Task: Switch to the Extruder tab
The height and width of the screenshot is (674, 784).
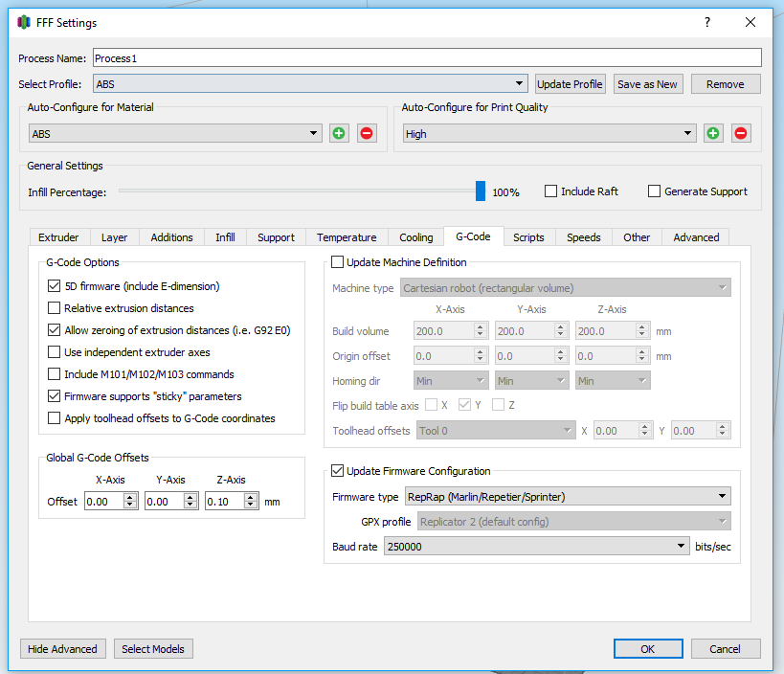Action: [x=58, y=237]
